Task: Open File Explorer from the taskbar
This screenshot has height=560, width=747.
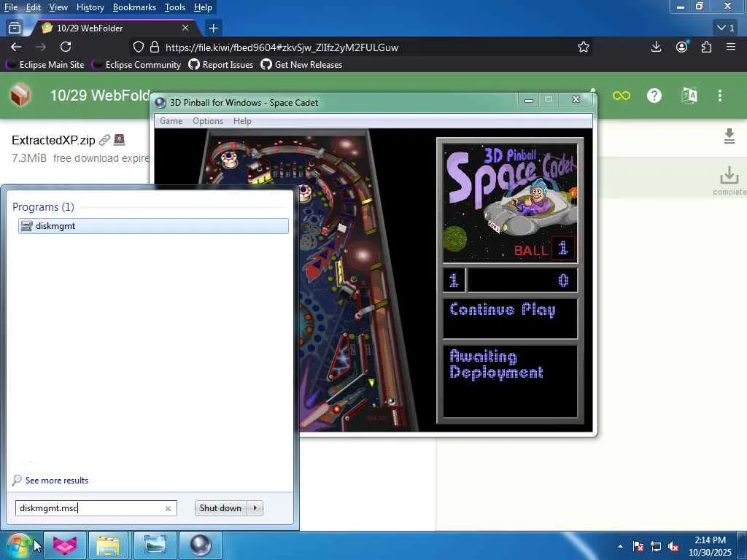Action: point(108,545)
